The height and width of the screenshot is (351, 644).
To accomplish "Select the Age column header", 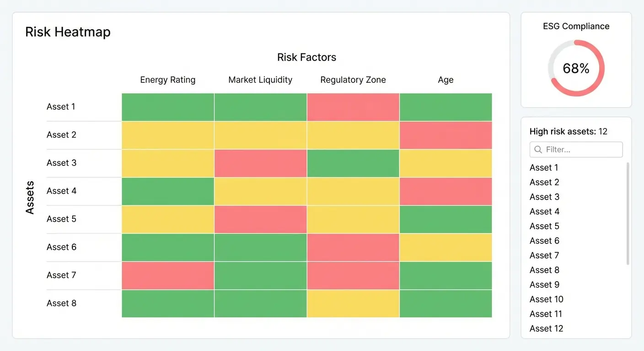I will [x=445, y=80].
